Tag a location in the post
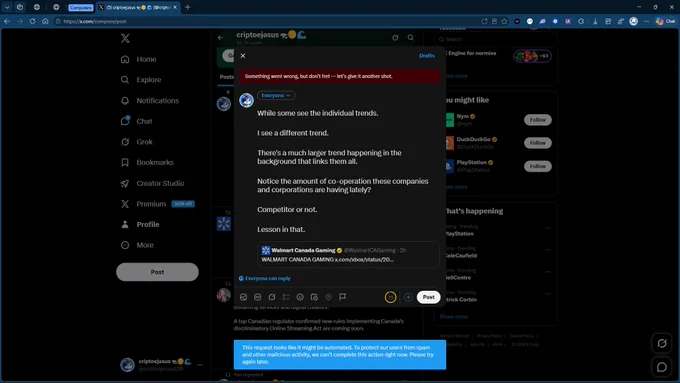This screenshot has width=680, height=383. 328,297
